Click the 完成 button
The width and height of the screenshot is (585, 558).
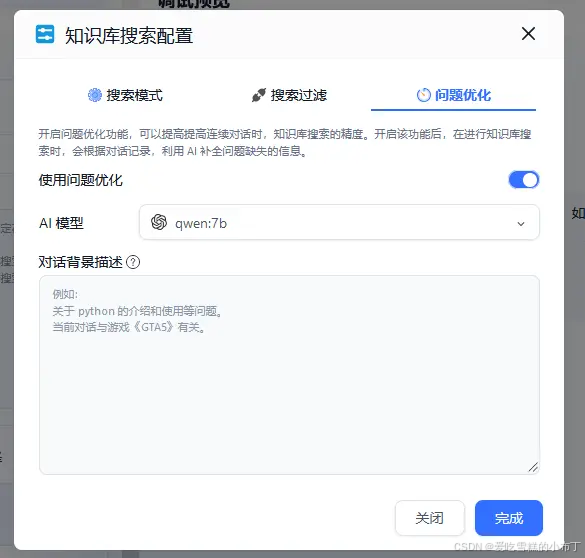[x=509, y=518]
